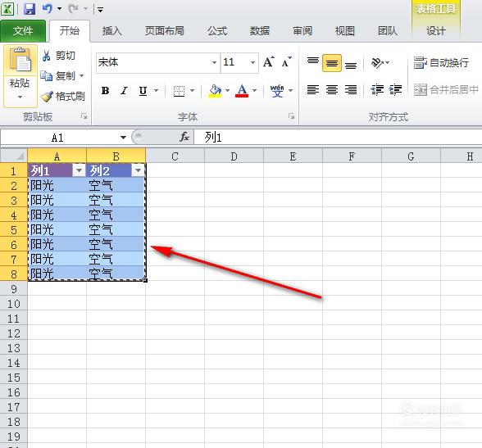This screenshot has width=482, height=448.
Task: Expand the 粘贴 paste options arrow
Action: [x=20, y=97]
